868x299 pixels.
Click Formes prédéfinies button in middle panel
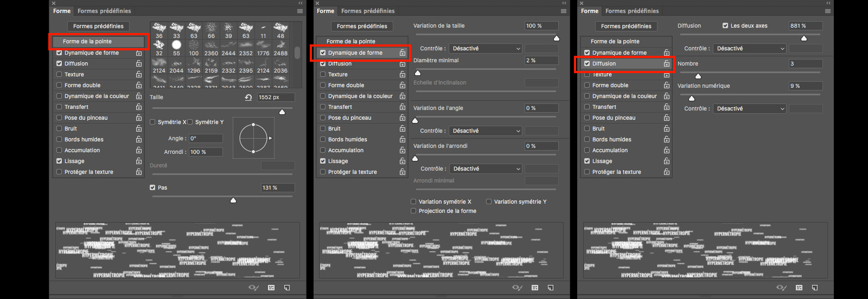pyautogui.click(x=362, y=27)
